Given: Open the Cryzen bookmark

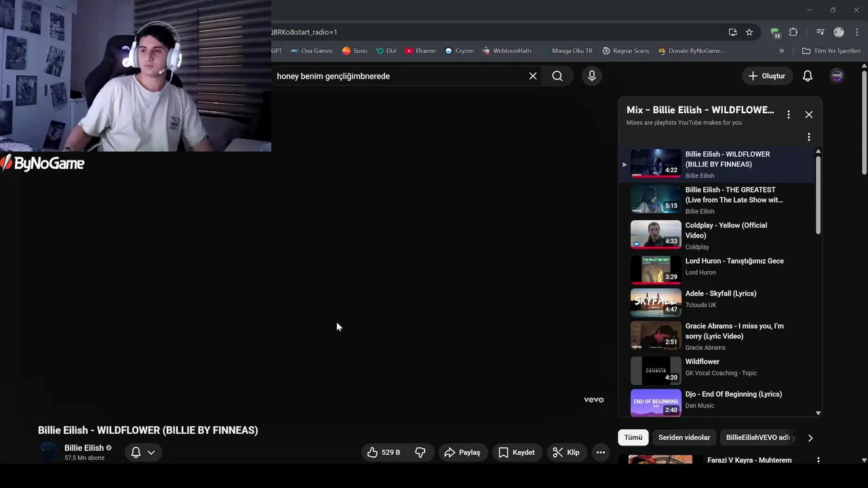Looking at the screenshot, I should [x=459, y=51].
